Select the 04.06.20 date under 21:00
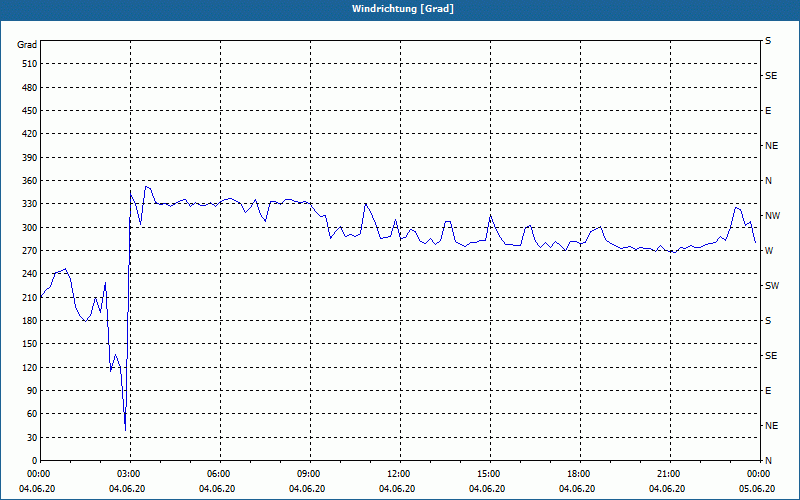Screen dimensions: 800x500 pos(667,489)
